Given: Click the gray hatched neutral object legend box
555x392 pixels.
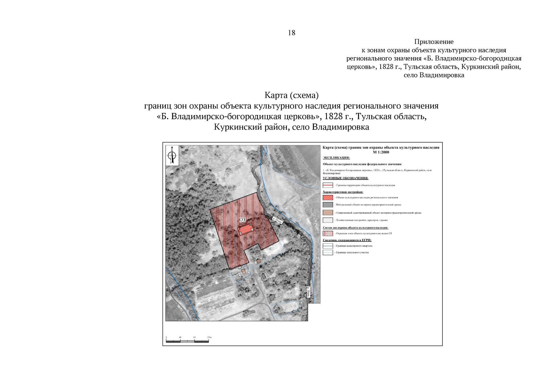Looking at the screenshot, I should point(328,205).
